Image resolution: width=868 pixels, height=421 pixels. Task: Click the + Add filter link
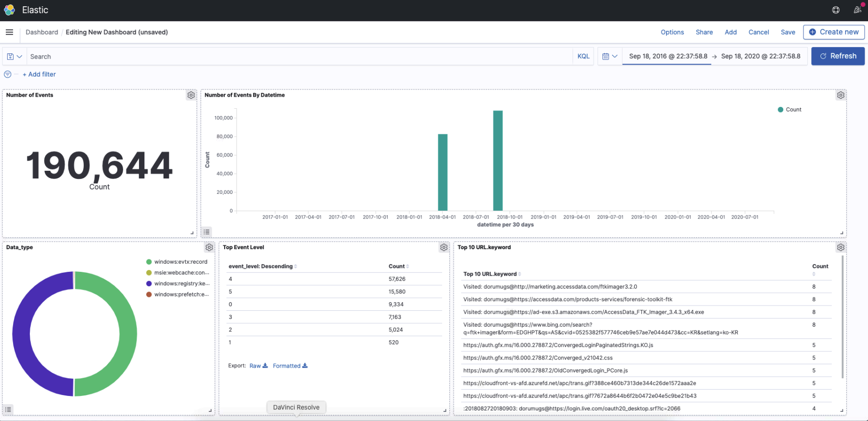pos(39,74)
